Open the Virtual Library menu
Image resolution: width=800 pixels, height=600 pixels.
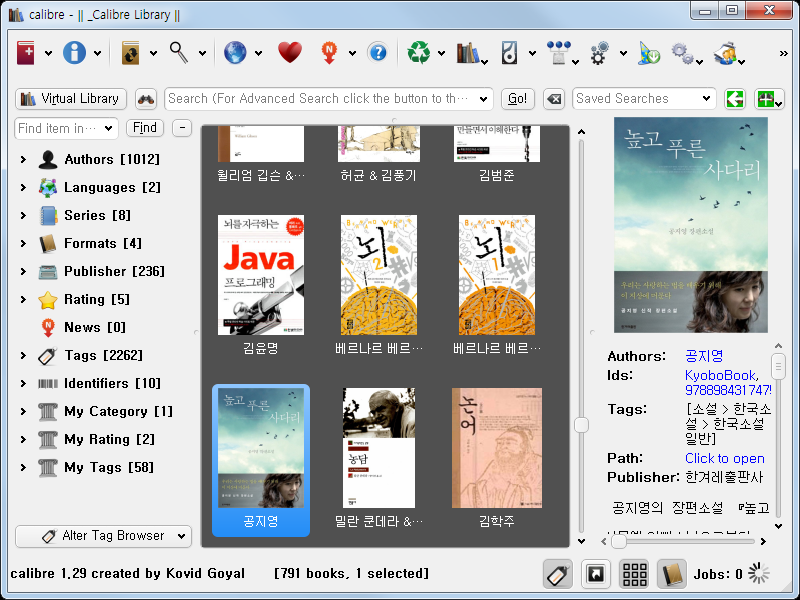click(x=70, y=99)
